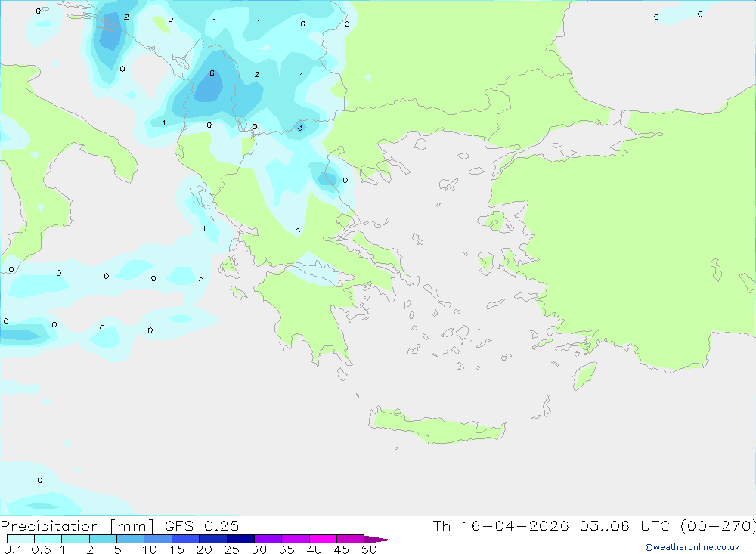Click the 'Precipitation [mm]' title text
Screen dimensions: 756x554
click(77, 526)
